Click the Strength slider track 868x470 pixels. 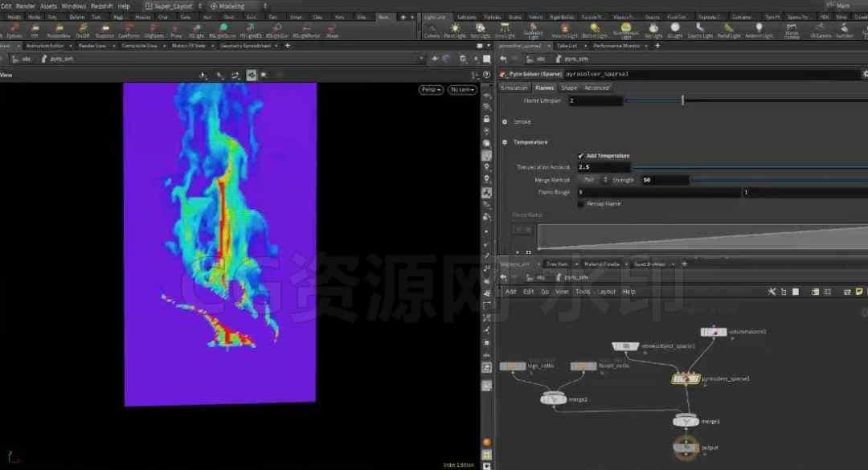780,180
